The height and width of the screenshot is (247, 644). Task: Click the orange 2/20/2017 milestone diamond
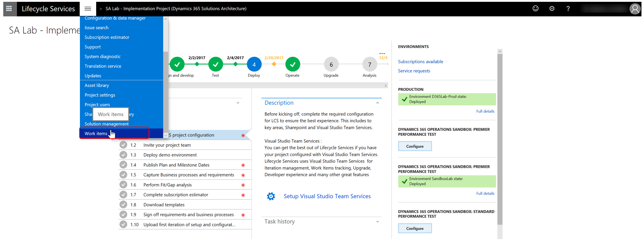(x=274, y=64)
